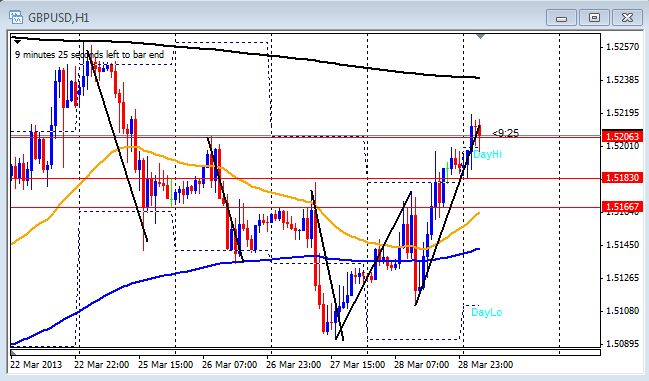Click the 25 Mar 15:00 time label
Image resolution: width=649 pixels, height=381 pixels.
point(166,364)
